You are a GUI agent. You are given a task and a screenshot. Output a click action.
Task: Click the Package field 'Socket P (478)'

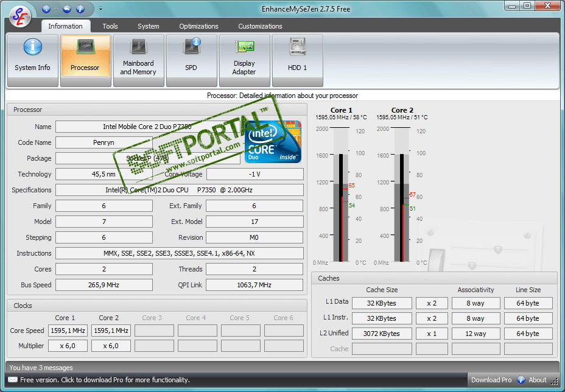147,158
